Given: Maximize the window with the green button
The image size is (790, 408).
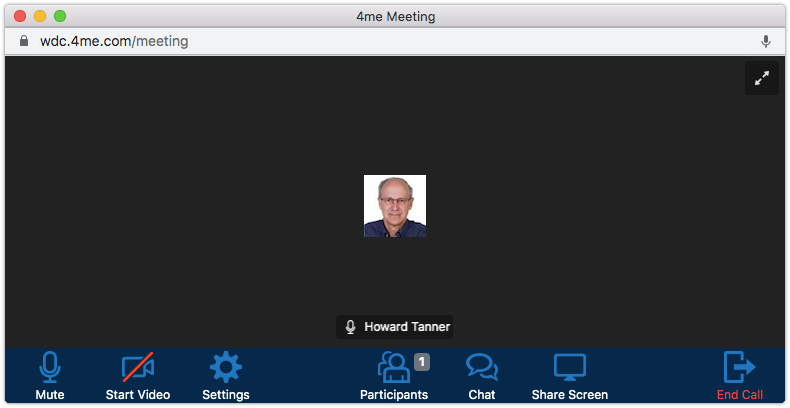Looking at the screenshot, I should [60, 16].
